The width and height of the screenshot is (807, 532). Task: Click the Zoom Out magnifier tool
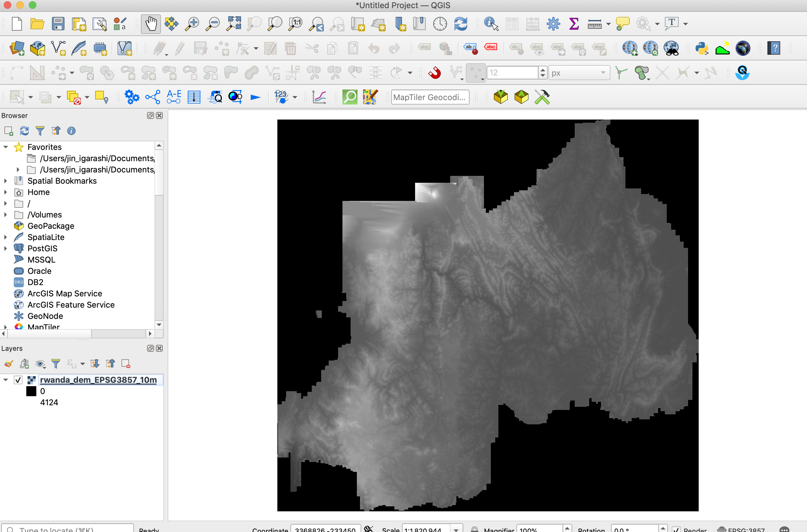(x=213, y=23)
